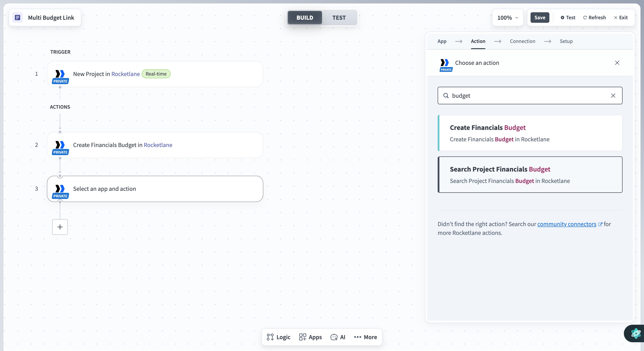The height and width of the screenshot is (351, 644).
Task: Go to the Setup step tab
Action: click(566, 41)
